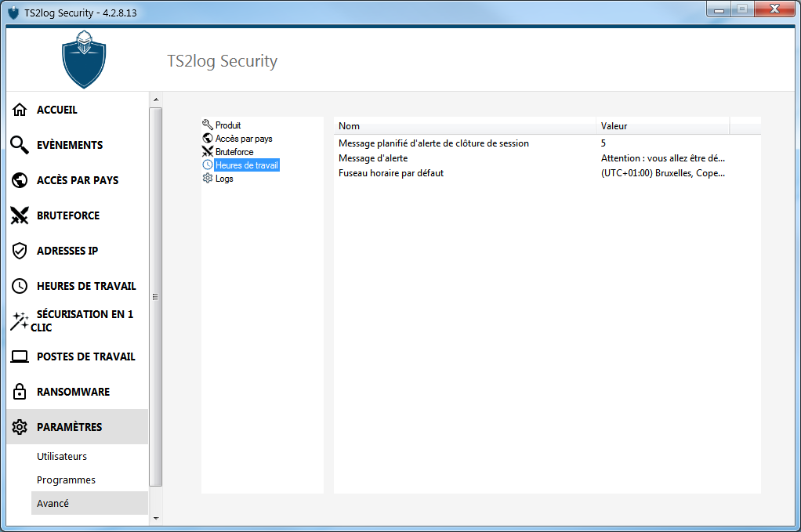
Task: Click the 'Attention : vous allez être dé...' value
Action: (663, 158)
